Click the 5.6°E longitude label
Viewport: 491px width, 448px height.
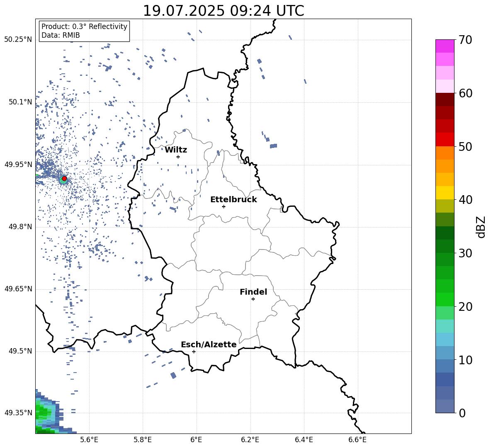[89, 440]
